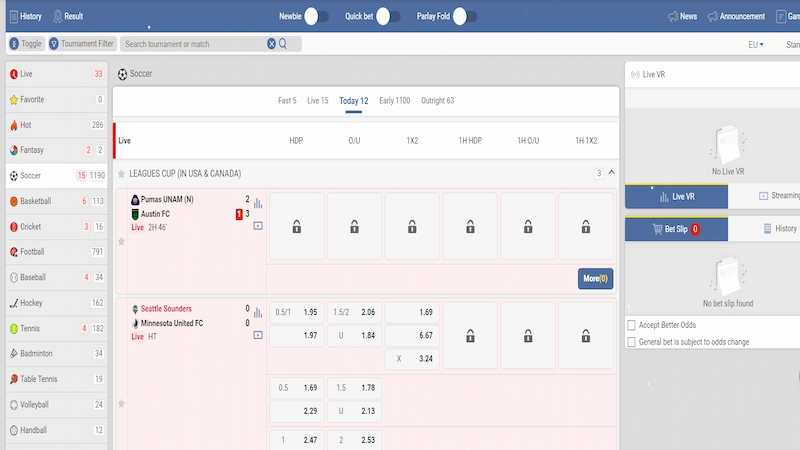Click the search magnifier icon
The height and width of the screenshot is (450, 800).
[283, 44]
